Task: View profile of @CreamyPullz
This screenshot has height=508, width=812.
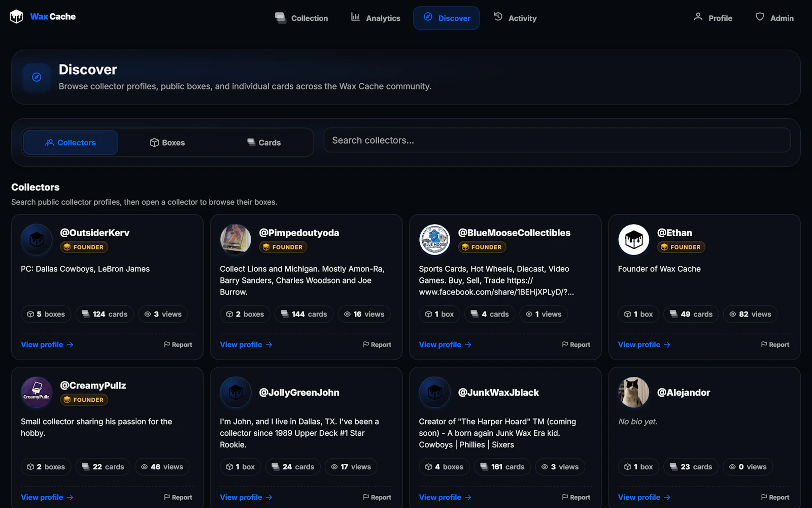Action: click(x=47, y=497)
